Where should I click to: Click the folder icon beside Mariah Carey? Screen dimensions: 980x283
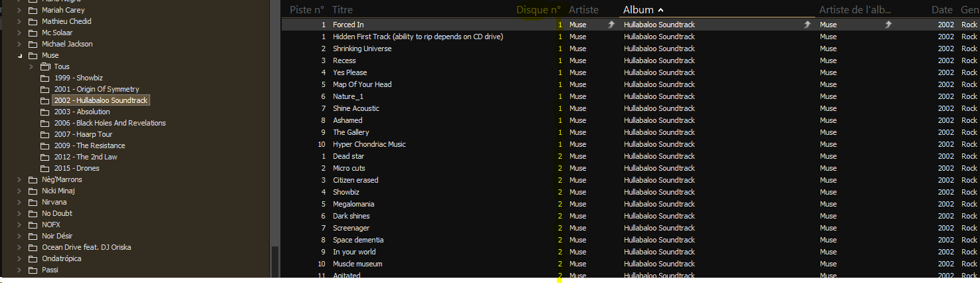point(33,10)
